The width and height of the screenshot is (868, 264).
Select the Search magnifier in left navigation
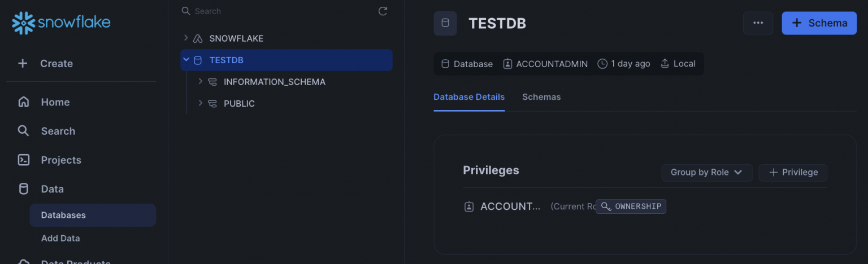pyautogui.click(x=23, y=131)
